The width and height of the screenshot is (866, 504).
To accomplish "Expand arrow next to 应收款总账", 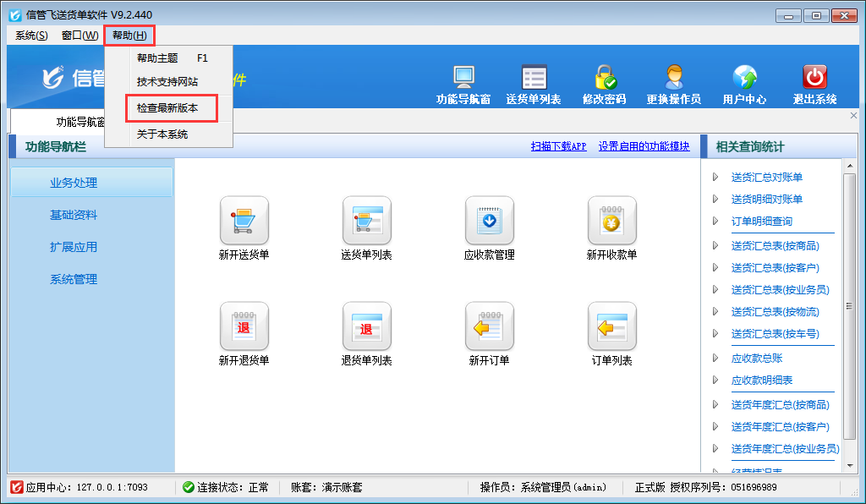I will [x=715, y=359].
